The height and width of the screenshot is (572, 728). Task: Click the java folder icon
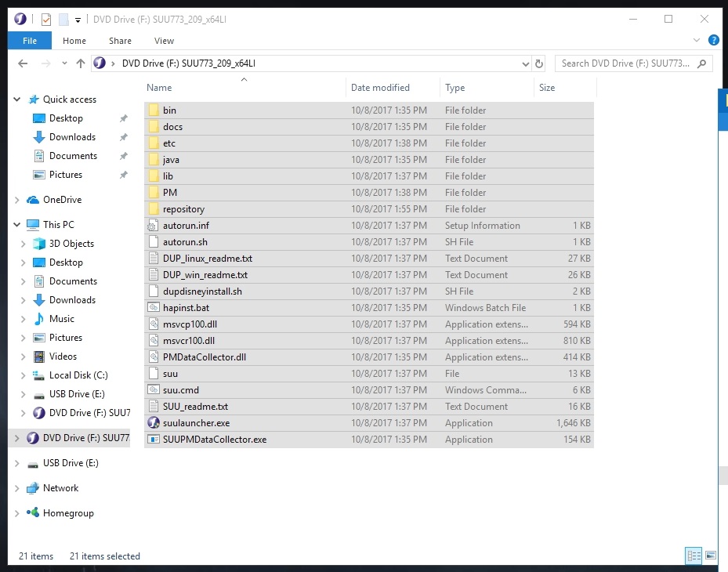(154, 160)
